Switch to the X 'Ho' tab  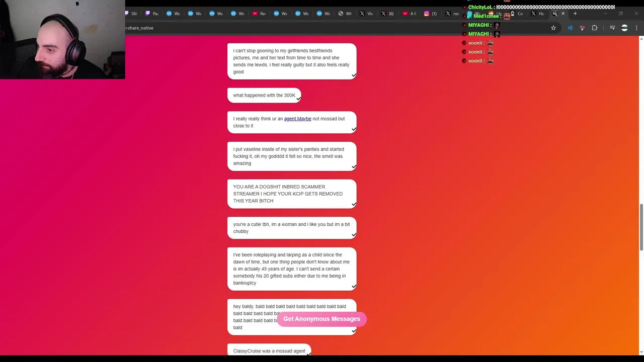click(x=538, y=14)
